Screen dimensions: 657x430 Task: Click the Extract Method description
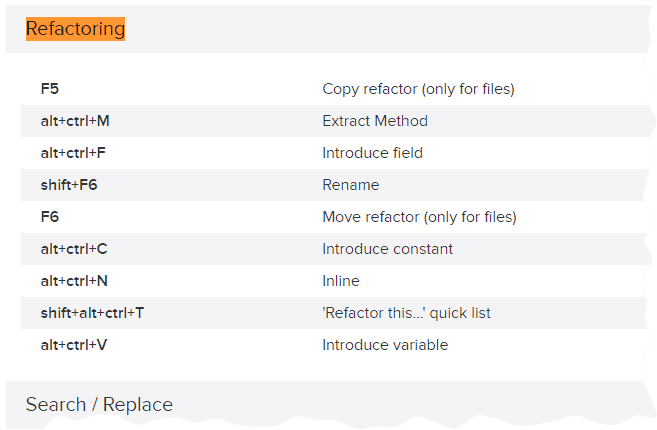click(375, 121)
